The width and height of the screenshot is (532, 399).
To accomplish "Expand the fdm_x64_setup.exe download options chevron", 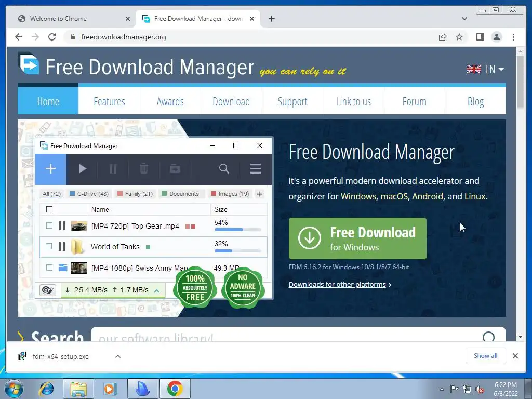I will click(118, 356).
